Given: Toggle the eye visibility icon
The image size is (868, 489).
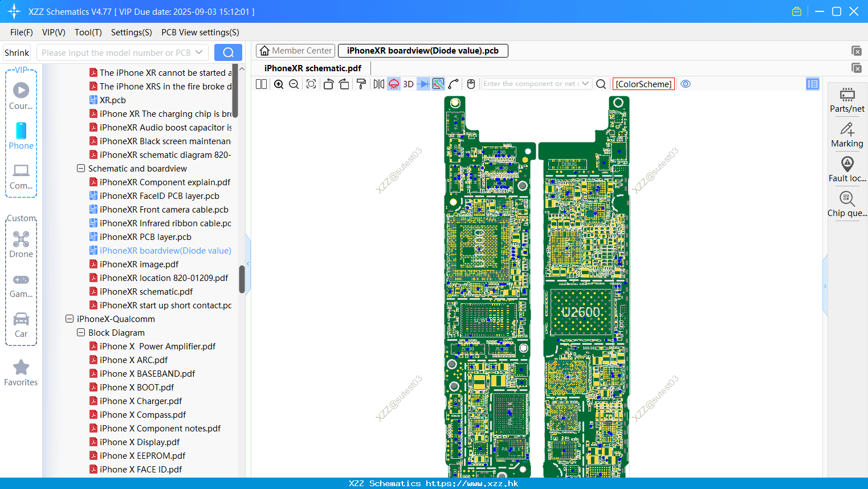Looking at the screenshot, I should (x=686, y=84).
